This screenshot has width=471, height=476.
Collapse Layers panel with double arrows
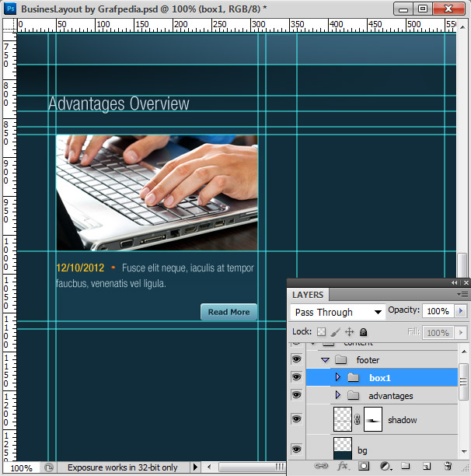pos(454,282)
